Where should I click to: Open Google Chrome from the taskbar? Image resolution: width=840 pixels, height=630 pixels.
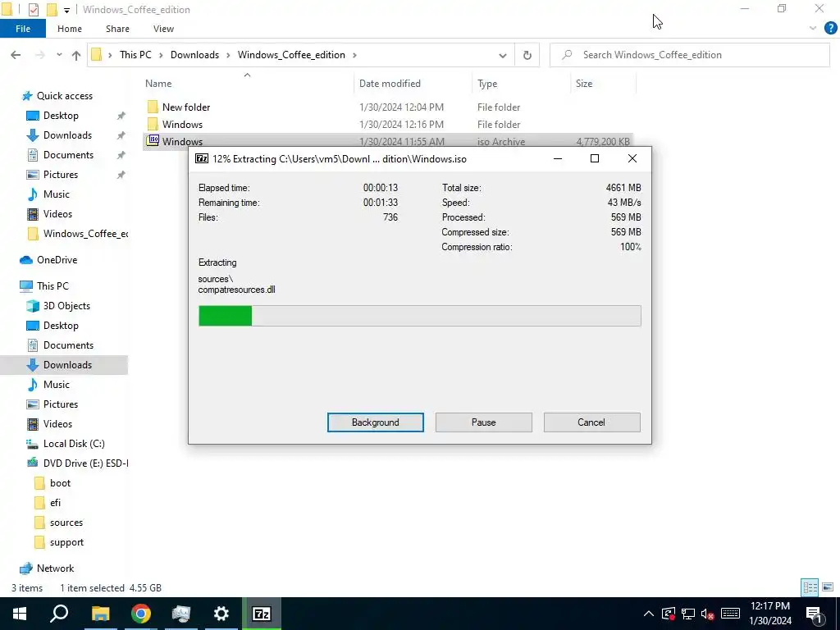(x=141, y=614)
